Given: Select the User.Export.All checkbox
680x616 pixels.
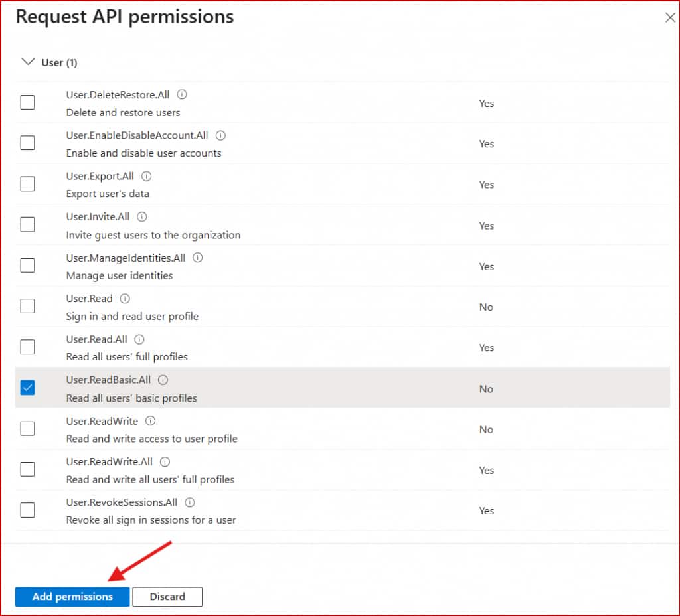Looking at the screenshot, I should (x=27, y=185).
